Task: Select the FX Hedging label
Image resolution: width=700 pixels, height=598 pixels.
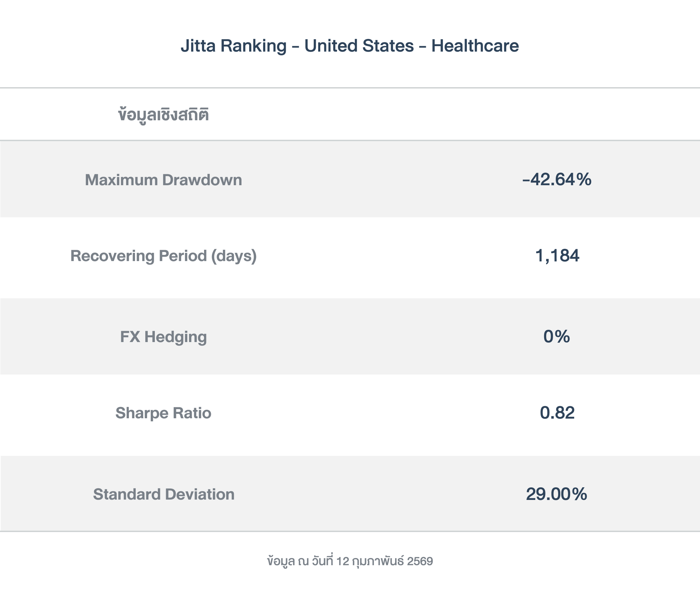Action: (x=163, y=337)
